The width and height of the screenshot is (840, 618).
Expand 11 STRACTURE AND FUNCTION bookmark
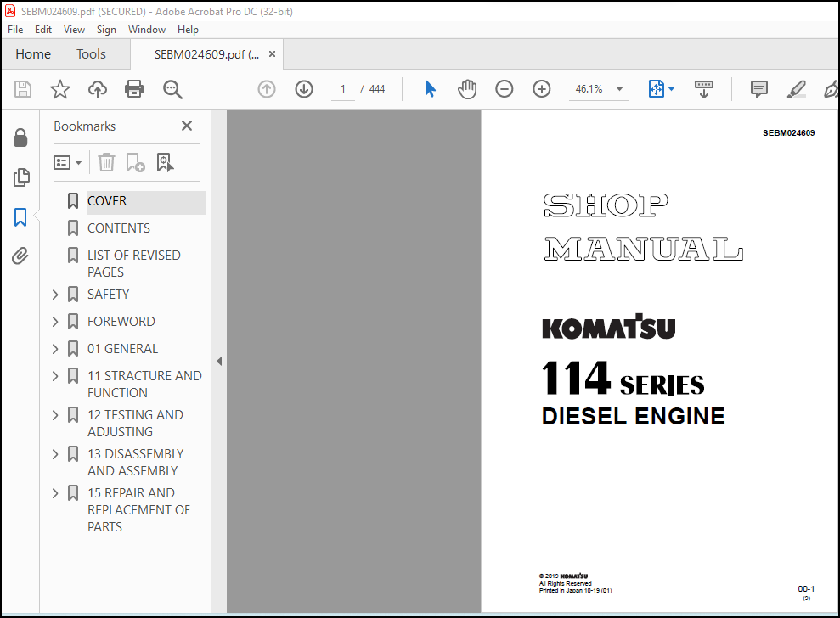55,376
